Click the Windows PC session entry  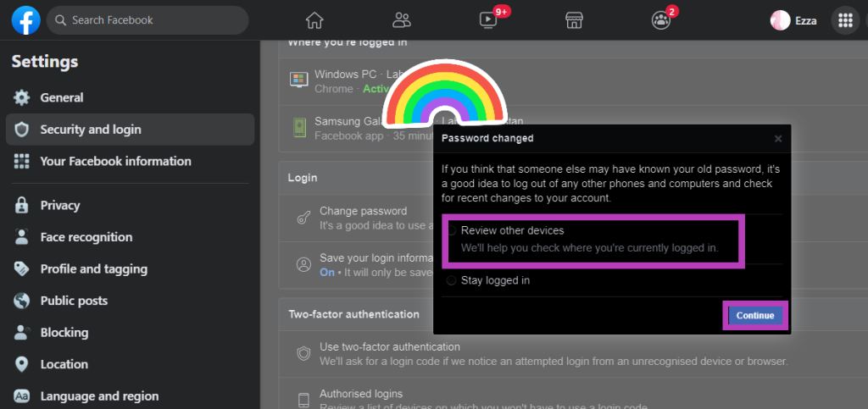(x=574, y=80)
